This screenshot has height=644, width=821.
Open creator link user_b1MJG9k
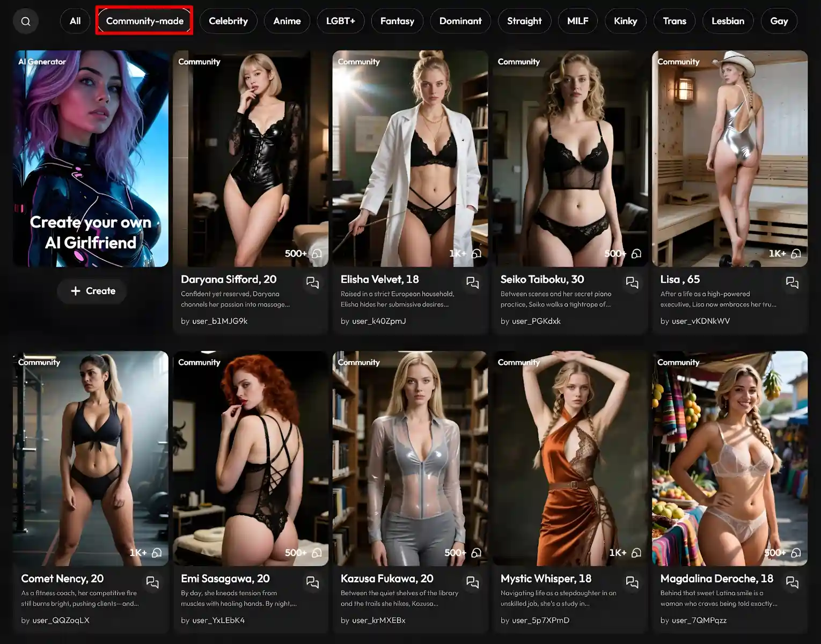click(219, 321)
